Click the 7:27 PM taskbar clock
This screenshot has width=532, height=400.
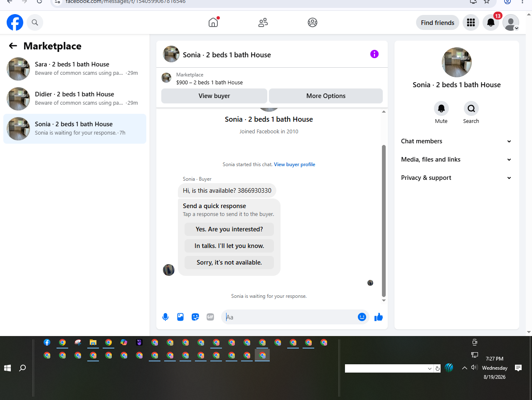pos(495,359)
